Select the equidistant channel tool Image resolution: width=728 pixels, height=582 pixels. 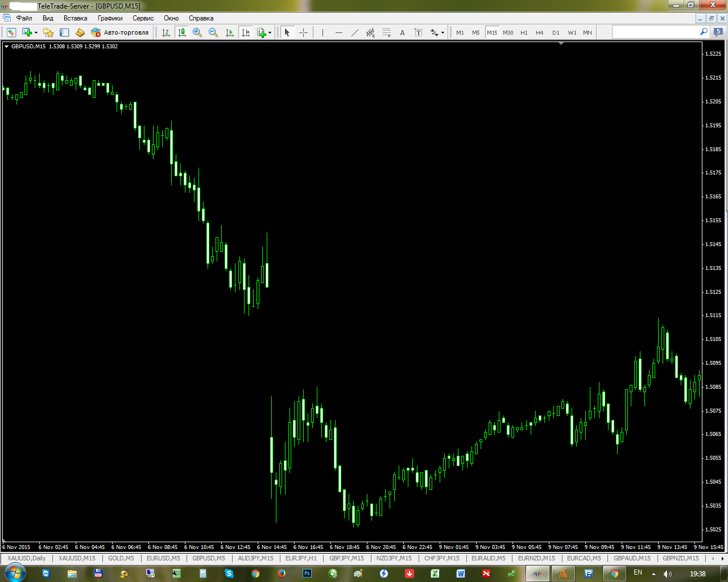click(370, 32)
